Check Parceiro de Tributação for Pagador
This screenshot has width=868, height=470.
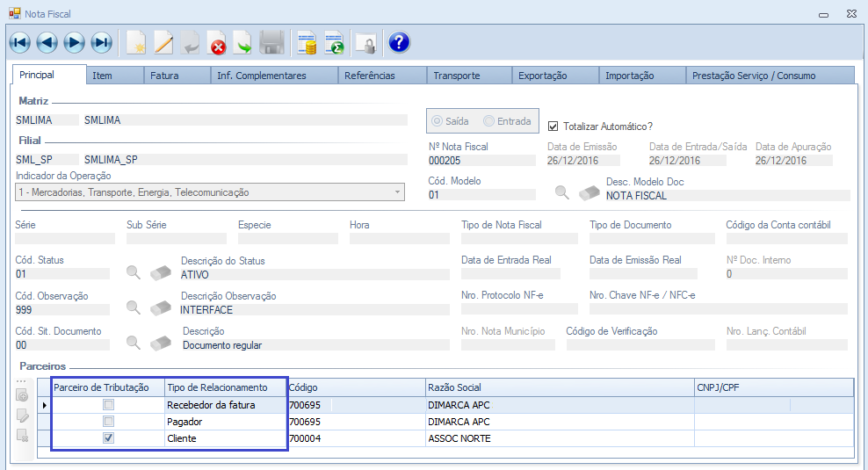pos(108,422)
